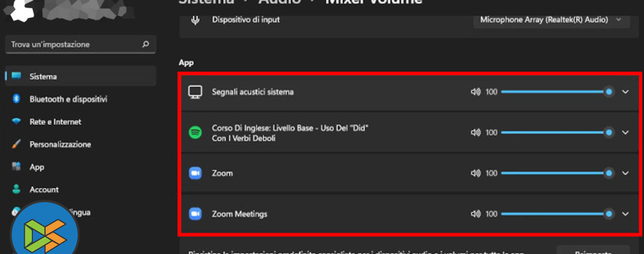
Task: Mute the Zoom app speaker icon
Action: (475, 173)
